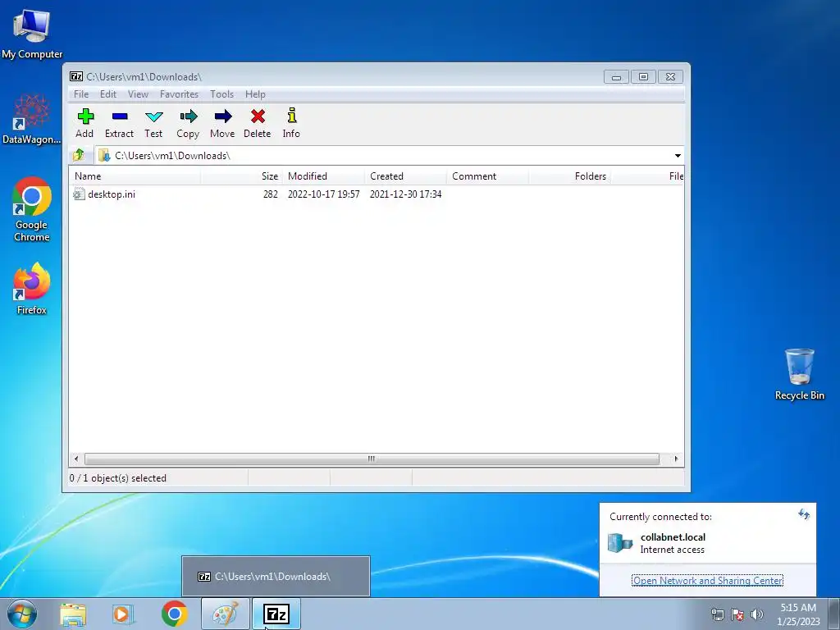Click the taskbar clock showing 5:15 AM
840x630 pixels.
click(x=798, y=614)
